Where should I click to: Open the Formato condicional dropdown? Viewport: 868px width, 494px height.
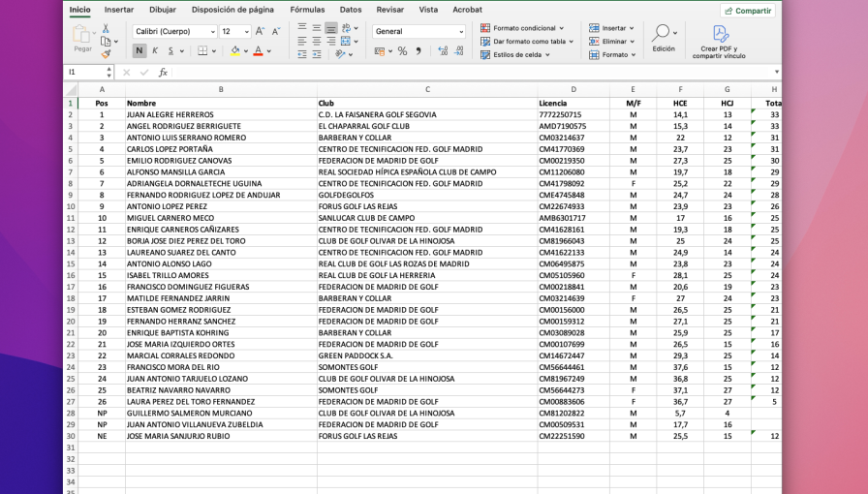tap(525, 28)
